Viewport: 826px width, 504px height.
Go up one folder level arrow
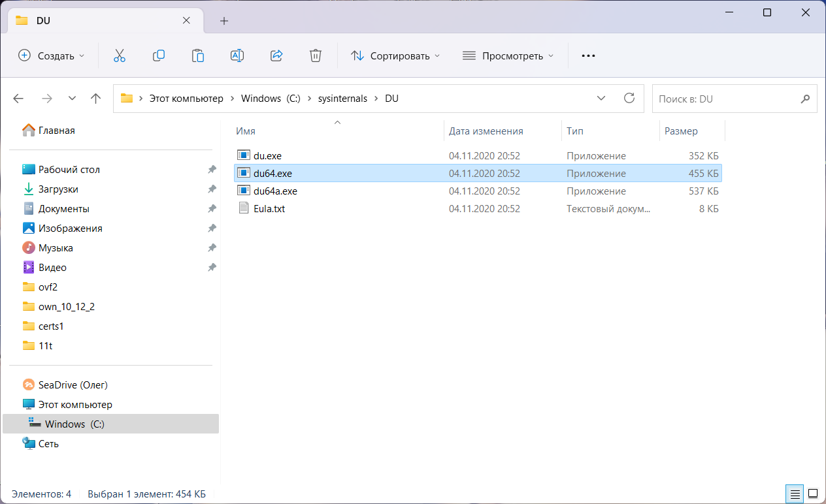96,99
